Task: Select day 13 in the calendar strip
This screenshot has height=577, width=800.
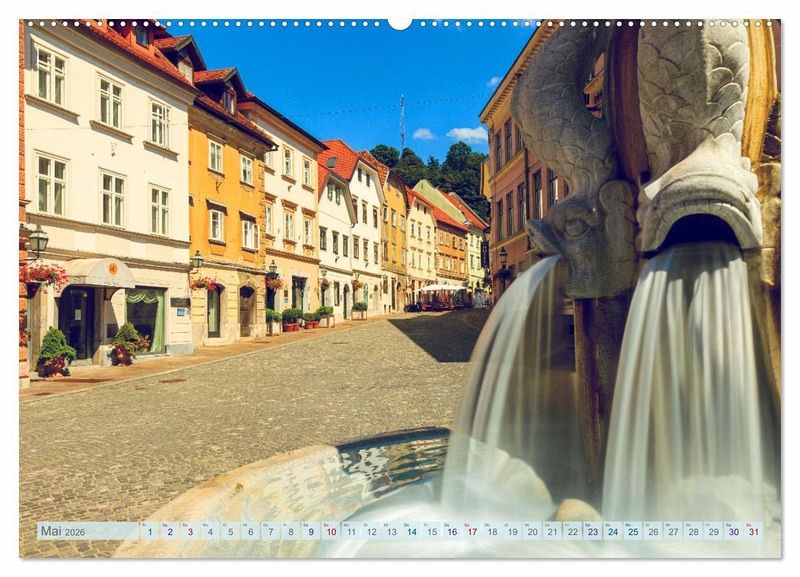Action: coord(391,531)
